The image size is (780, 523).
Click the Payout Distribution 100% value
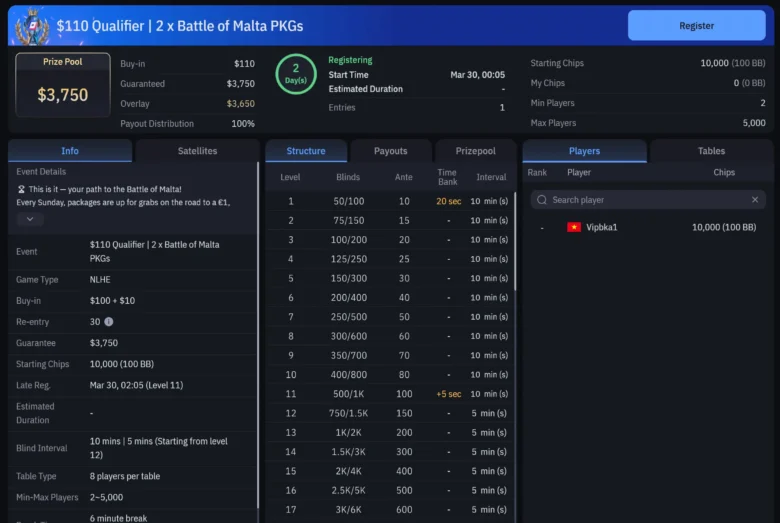[243, 123]
